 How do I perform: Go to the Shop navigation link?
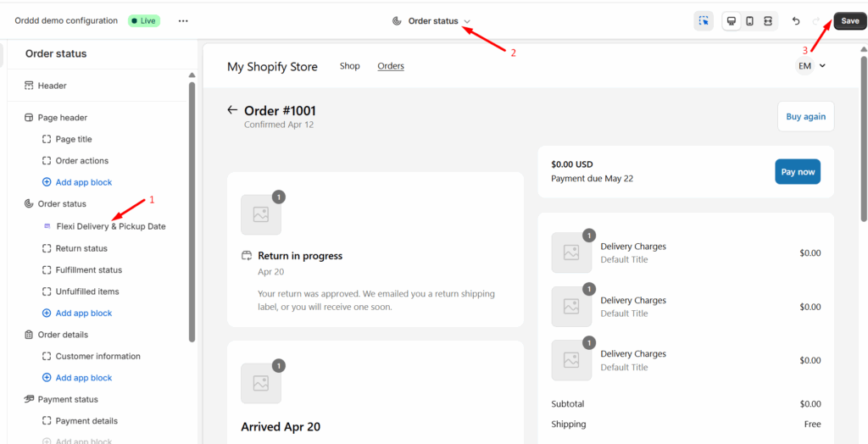350,66
